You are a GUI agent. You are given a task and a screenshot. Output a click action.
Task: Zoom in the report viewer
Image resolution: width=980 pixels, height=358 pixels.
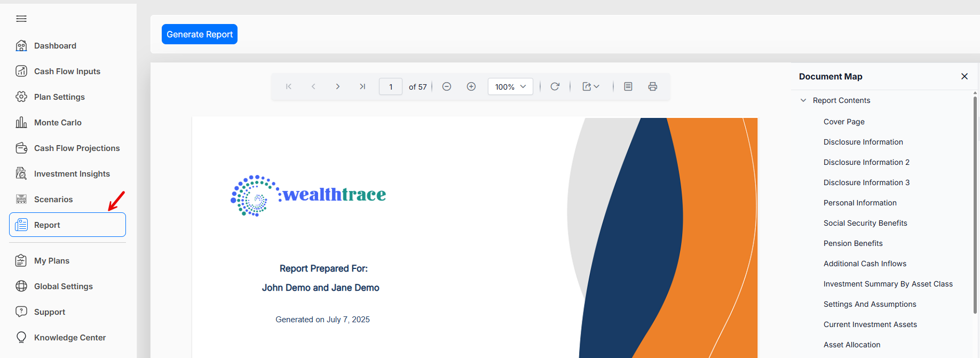471,86
